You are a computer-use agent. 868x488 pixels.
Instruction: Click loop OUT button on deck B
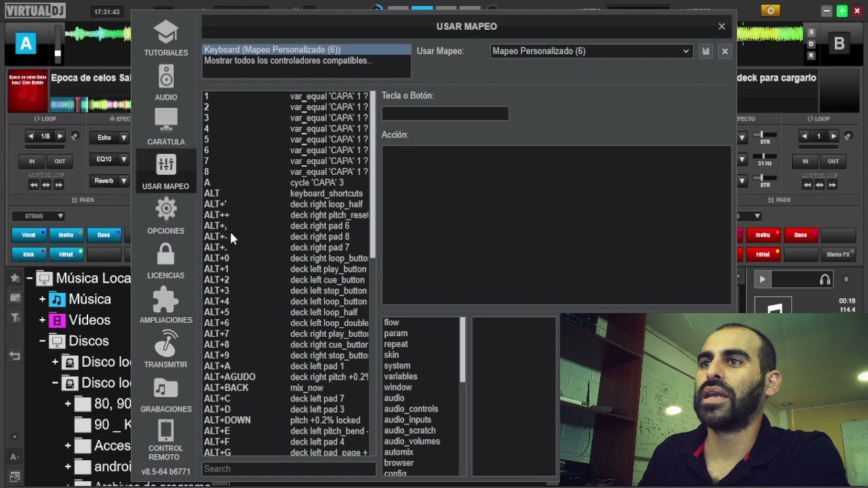click(833, 161)
